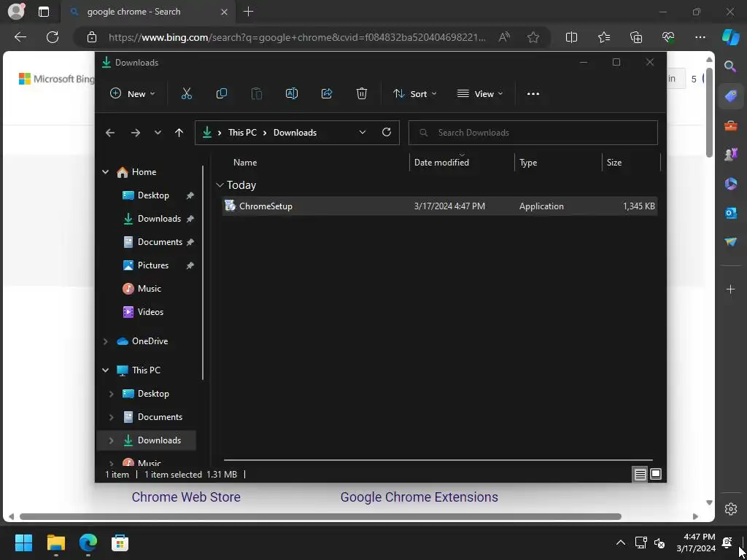Open Edge split screen icon
This screenshot has height=560, width=747.
(571, 37)
